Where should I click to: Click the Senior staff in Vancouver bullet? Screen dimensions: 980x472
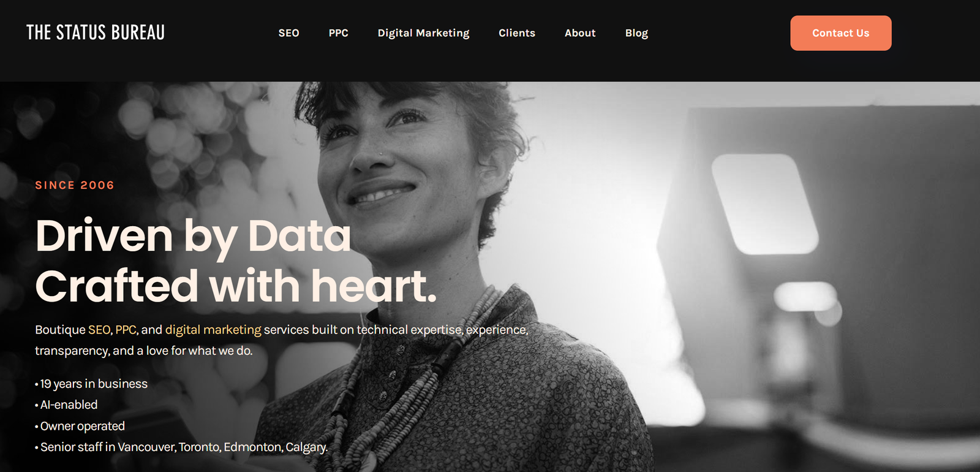(x=181, y=447)
